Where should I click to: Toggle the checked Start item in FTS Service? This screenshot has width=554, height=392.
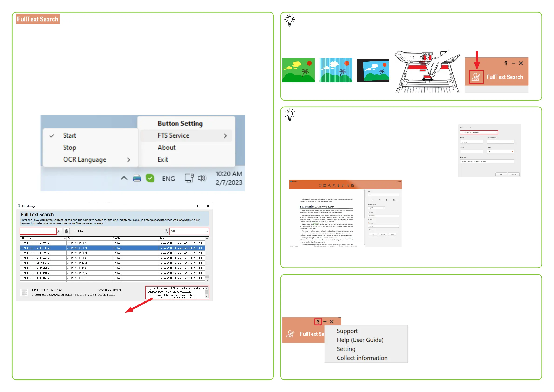coord(70,135)
